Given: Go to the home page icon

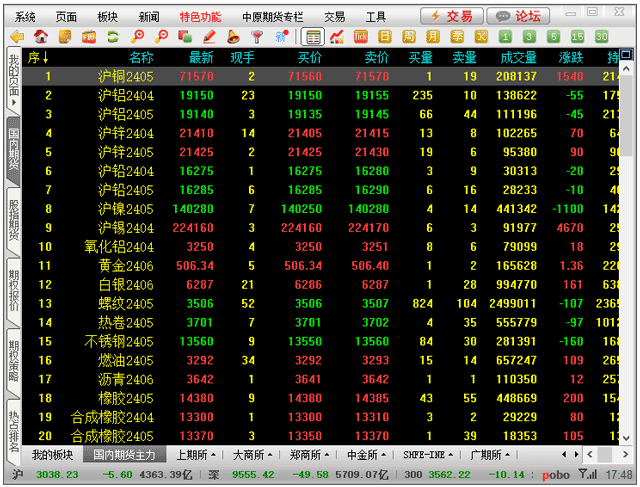Looking at the screenshot, I should [41, 37].
